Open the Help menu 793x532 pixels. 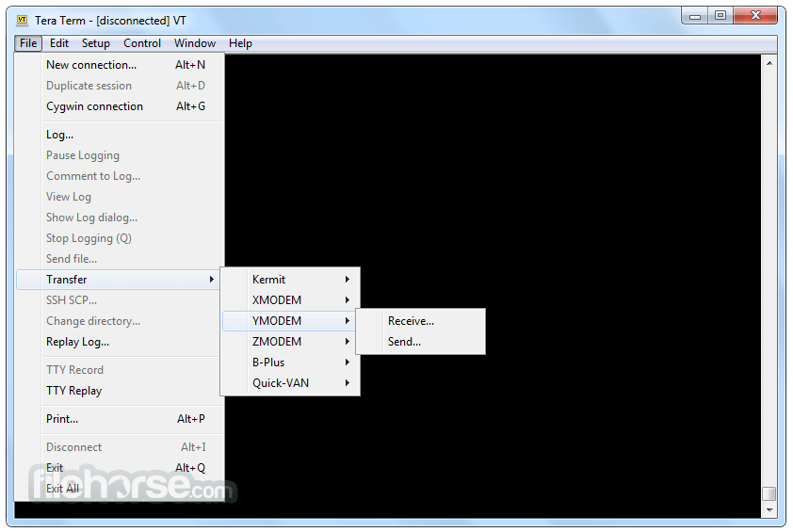[240, 43]
